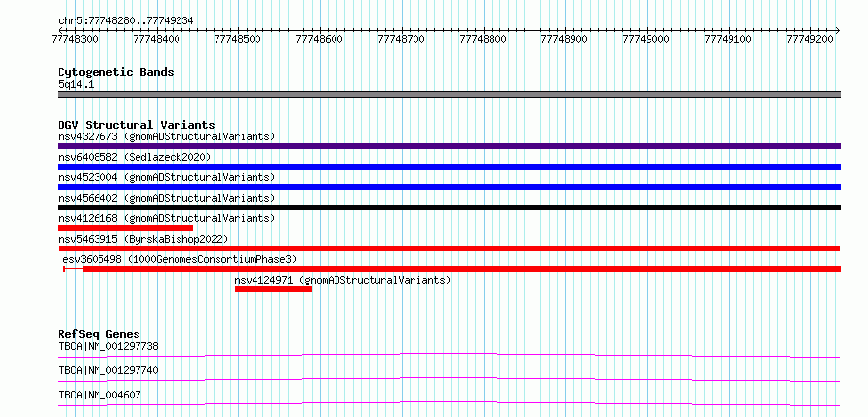Click the red esv3605498 variant bar
This screenshot has width=868, height=417.
pos(453,269)
